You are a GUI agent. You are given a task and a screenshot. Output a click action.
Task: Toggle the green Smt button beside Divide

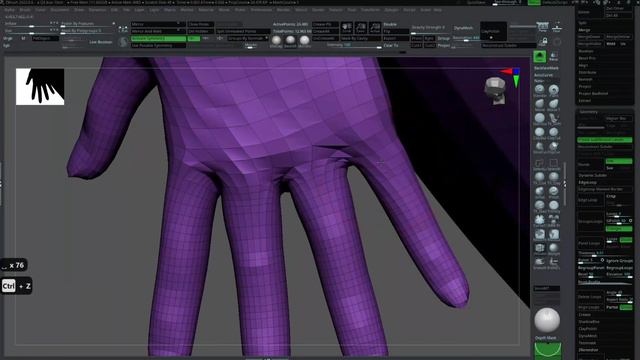pyautogui.click(x=619, y=161)
